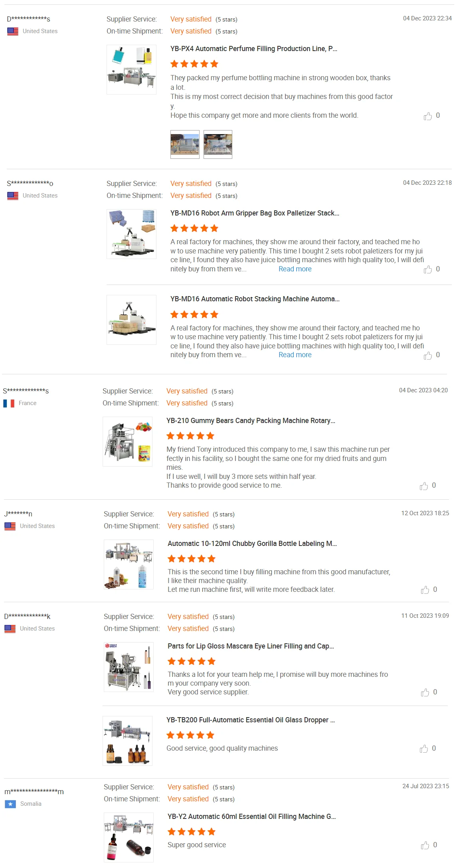Like the perfume bottling machine review

(x=428, y=116)
